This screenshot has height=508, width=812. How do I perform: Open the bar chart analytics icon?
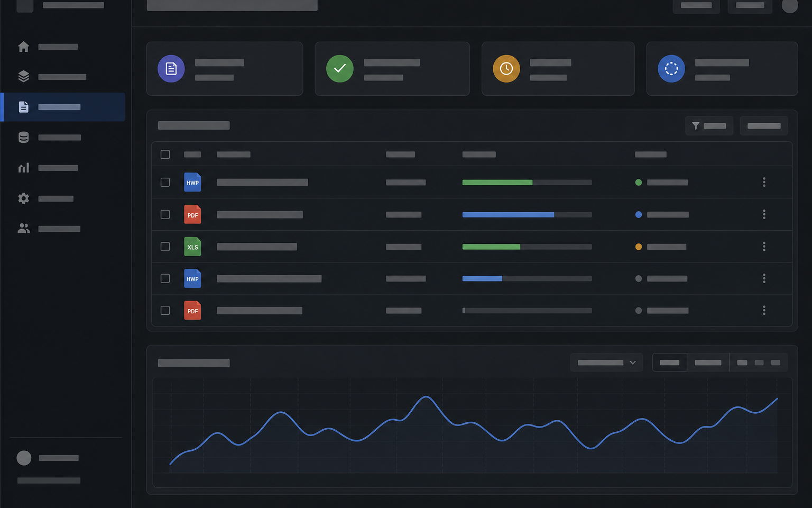(23, 168)
